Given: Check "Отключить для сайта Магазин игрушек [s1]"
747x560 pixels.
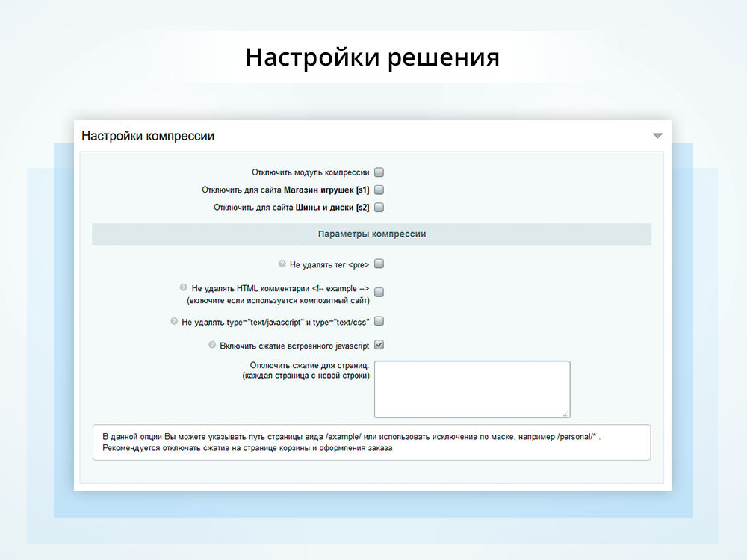Looking at the screenshot, I should click(379, 189).
